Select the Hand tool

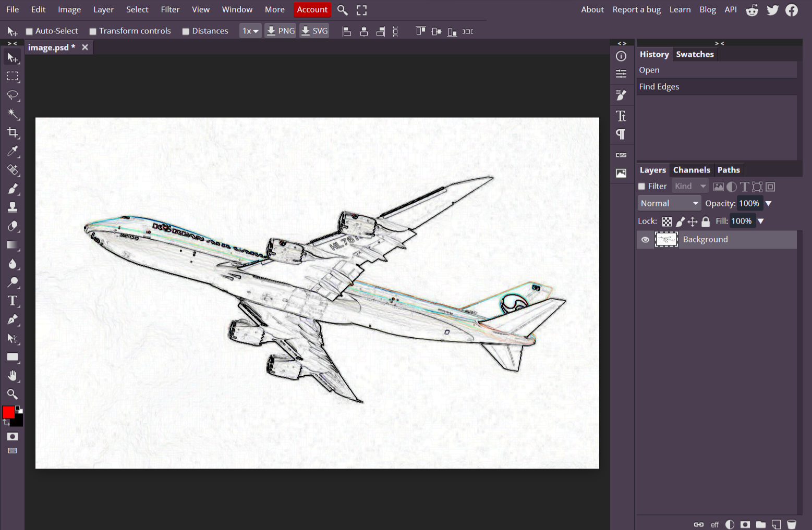[13, 376]
